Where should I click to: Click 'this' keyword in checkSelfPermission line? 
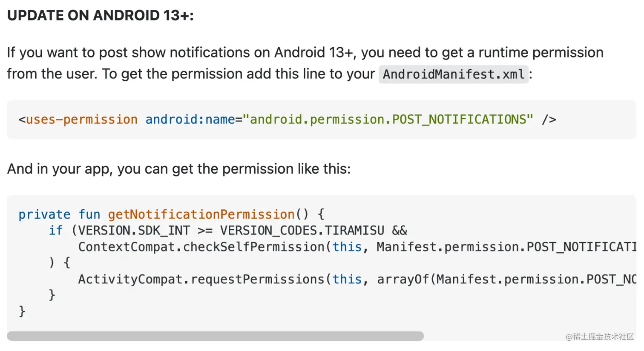347,247
